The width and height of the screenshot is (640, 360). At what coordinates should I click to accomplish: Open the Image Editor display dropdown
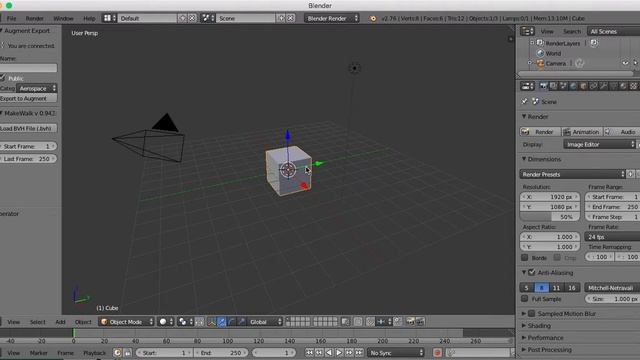point(599,144)
